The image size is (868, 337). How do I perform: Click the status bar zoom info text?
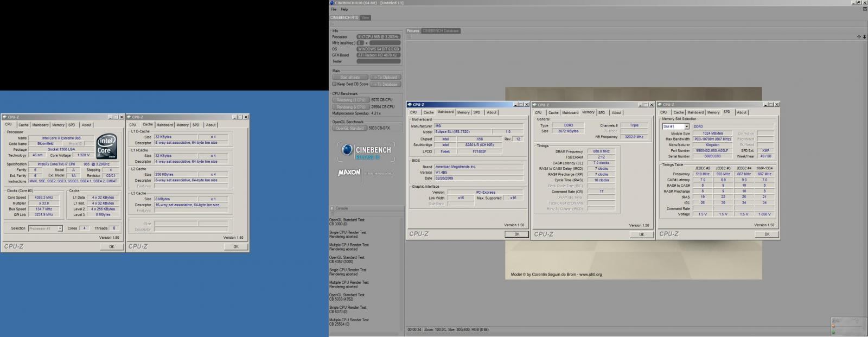coord(456,329)
